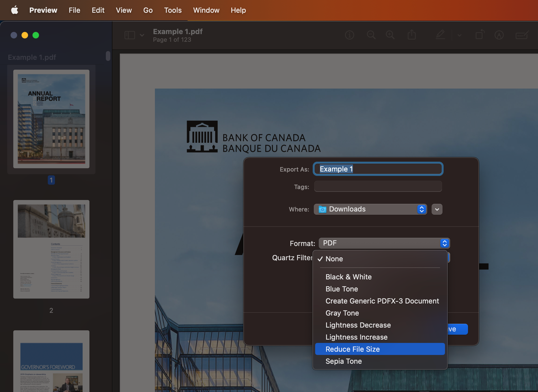Choose Gray Tone filter
This screenshot has height=392, width=538.
click(380, 313)
